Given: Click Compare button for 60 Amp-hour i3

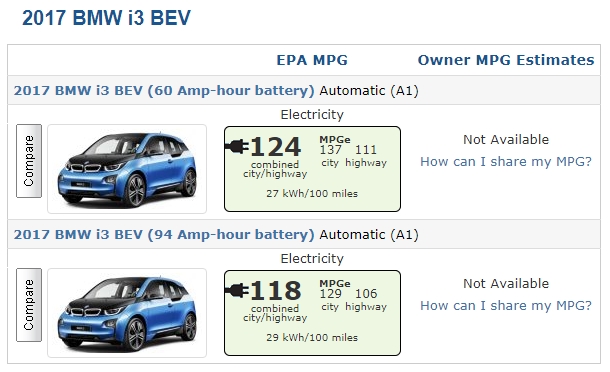Looking at the screenshot, I should click(29, 161).
